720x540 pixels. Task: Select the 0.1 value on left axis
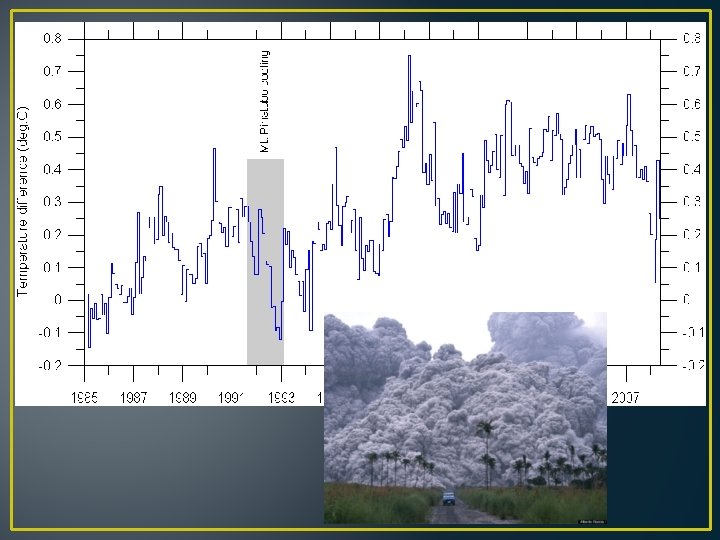(52, 267)
